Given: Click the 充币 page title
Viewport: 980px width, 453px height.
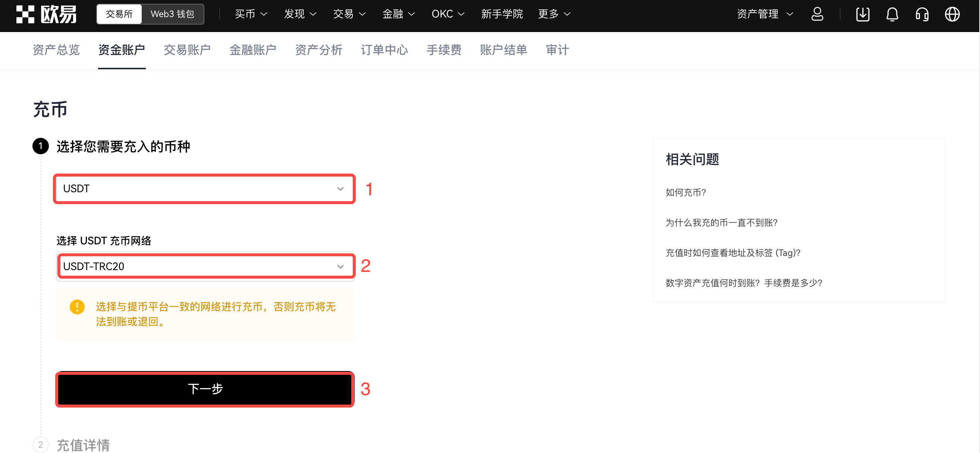Looking at the screenshot, I should click(x=50, y=110).
